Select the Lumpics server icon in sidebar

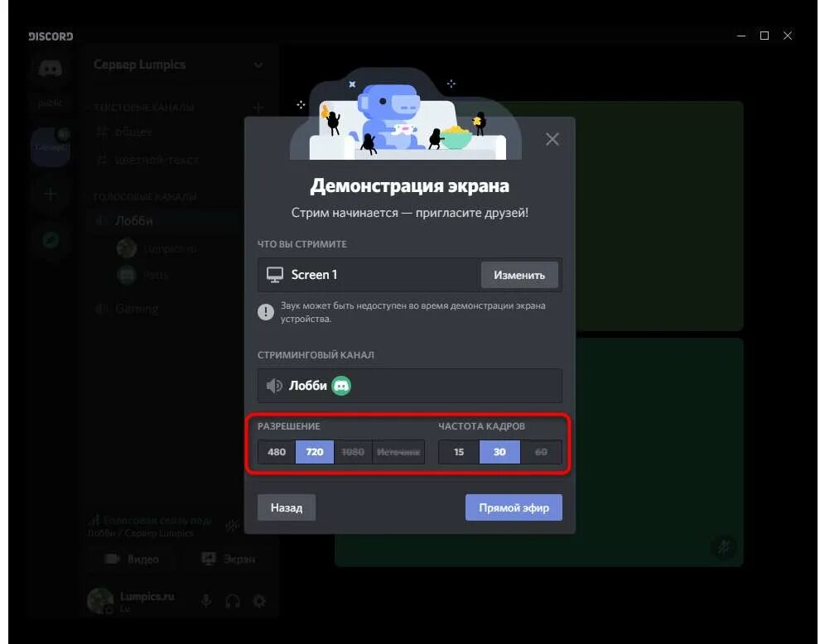coord(51,147)
